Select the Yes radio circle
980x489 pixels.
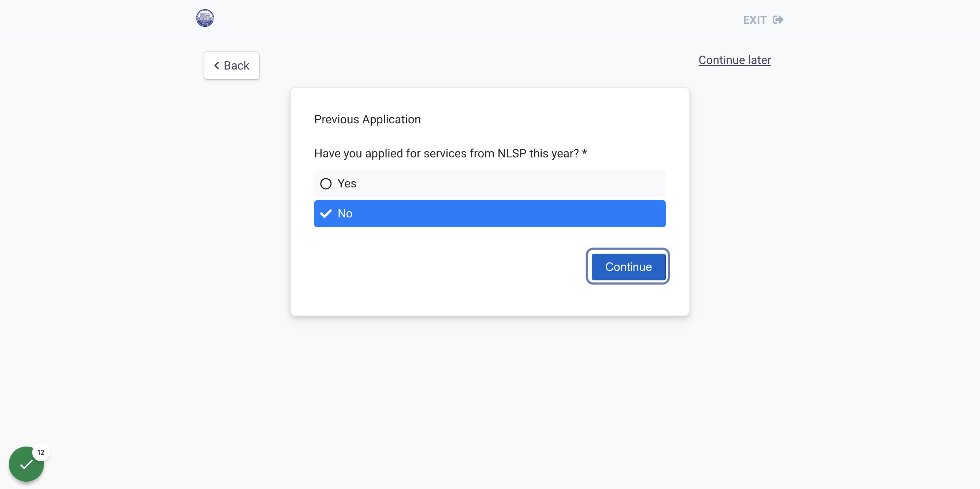tap(326, 184)
